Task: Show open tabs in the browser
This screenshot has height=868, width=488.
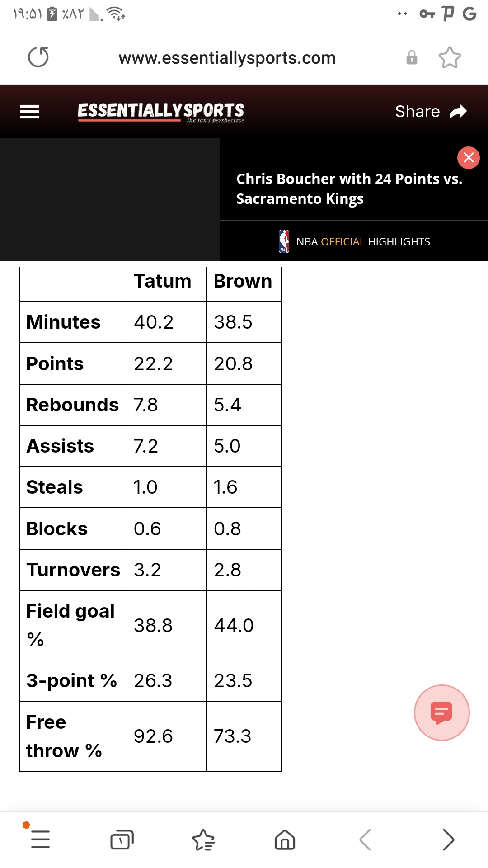Action: (x=122, y=840)
